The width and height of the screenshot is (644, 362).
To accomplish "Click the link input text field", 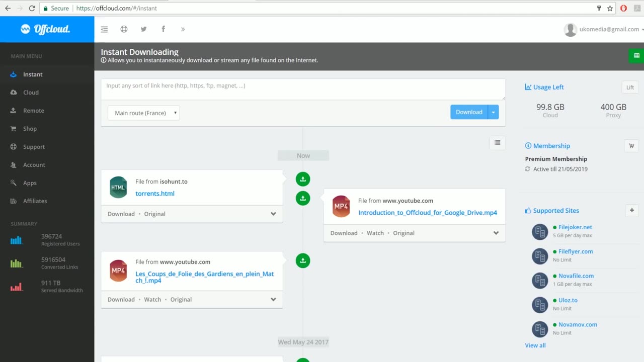I will tap(303, 89).
